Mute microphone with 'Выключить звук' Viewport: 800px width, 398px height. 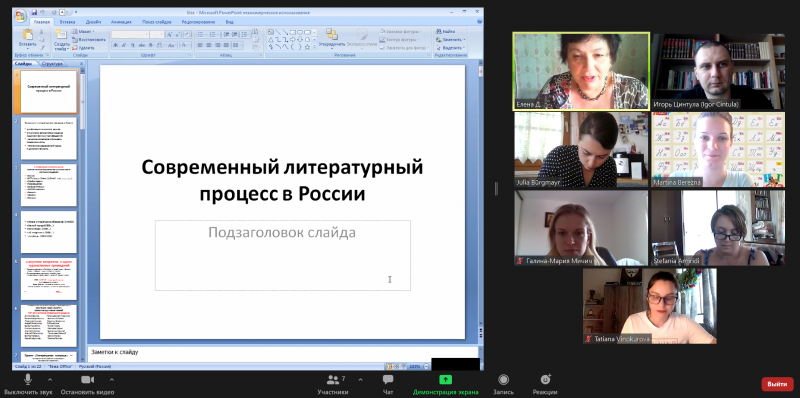[28, 384]
